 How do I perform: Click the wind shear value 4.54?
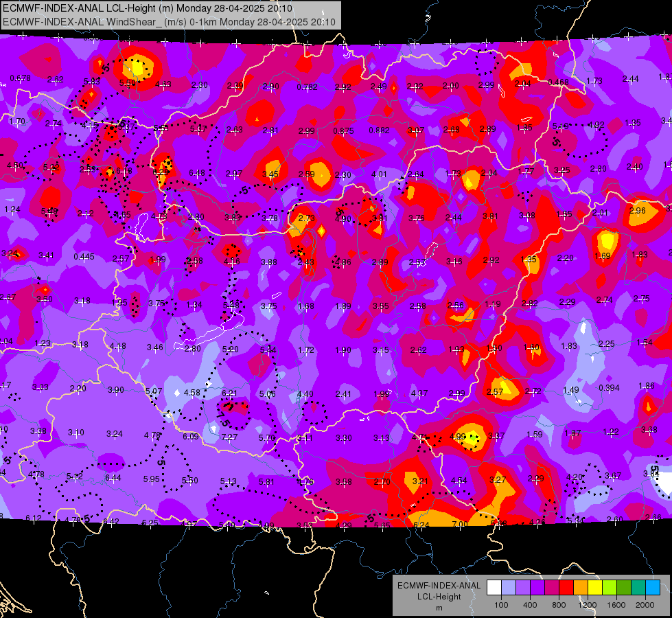459,481
